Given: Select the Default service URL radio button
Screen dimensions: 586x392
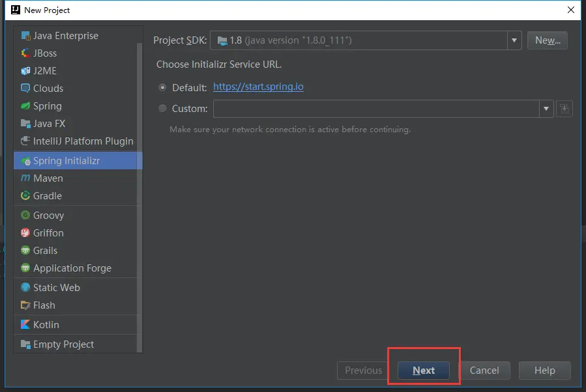Looking at the screenshot, I should tap(162, 88).
